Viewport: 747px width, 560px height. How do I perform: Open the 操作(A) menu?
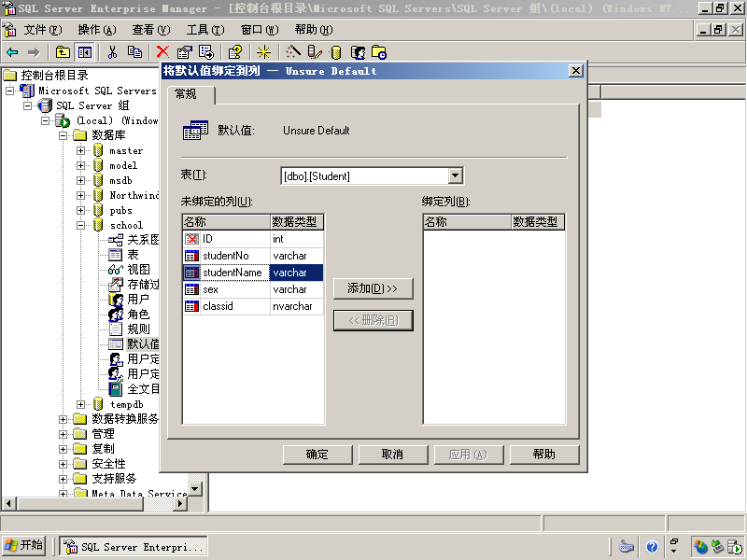pyautogui.click(x=97, y=30)
